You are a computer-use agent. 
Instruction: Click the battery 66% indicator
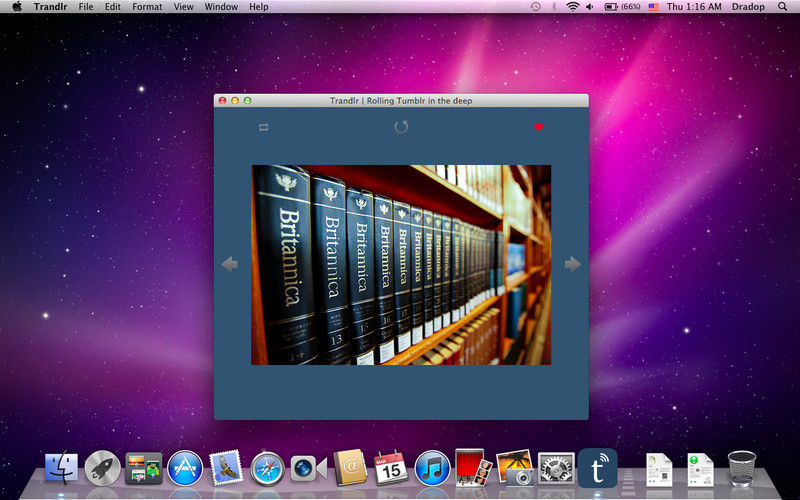[x=622, y=7]
